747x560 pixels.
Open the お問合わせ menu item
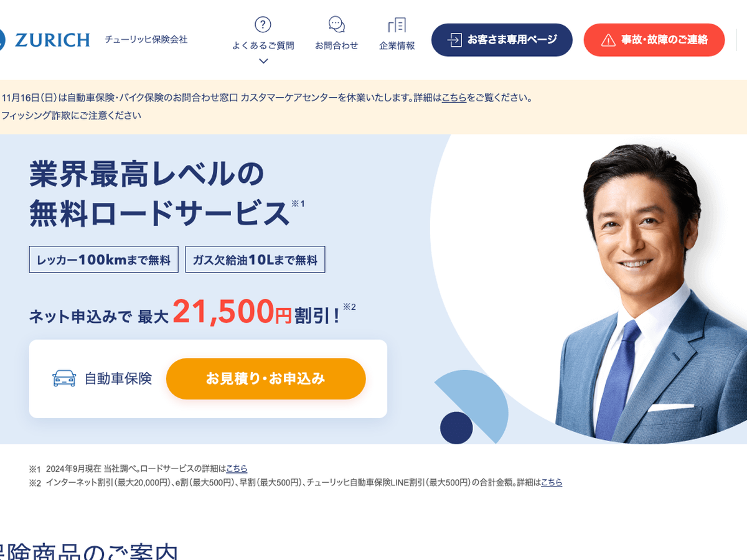(337, 45)
